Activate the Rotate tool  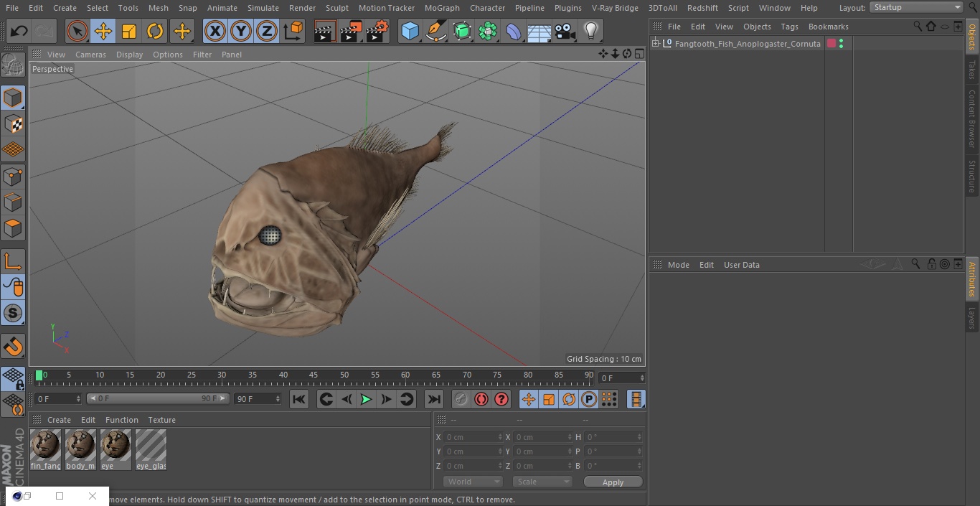(155, 31)
